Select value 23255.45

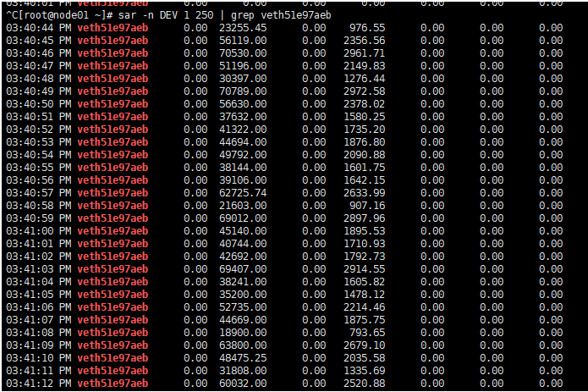tap(243, 28)
